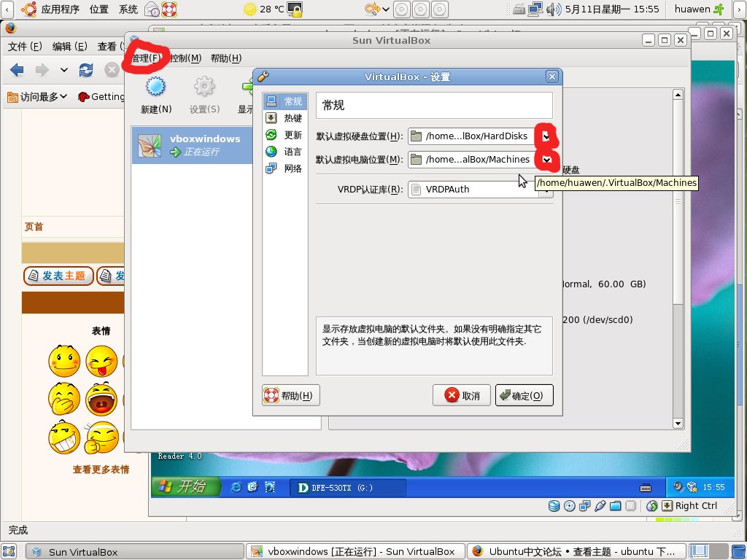Switch to vboxwindows [正在运行] taskbar entry

[x=355, y=551]
